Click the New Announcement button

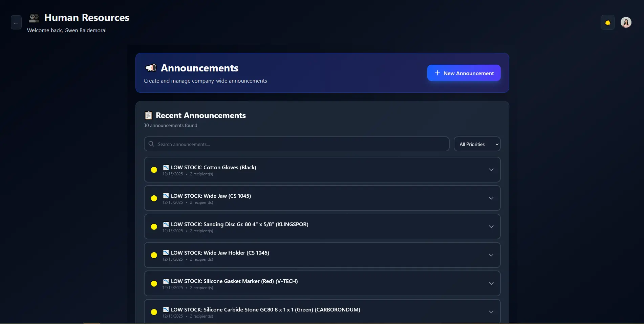[464, 73]
